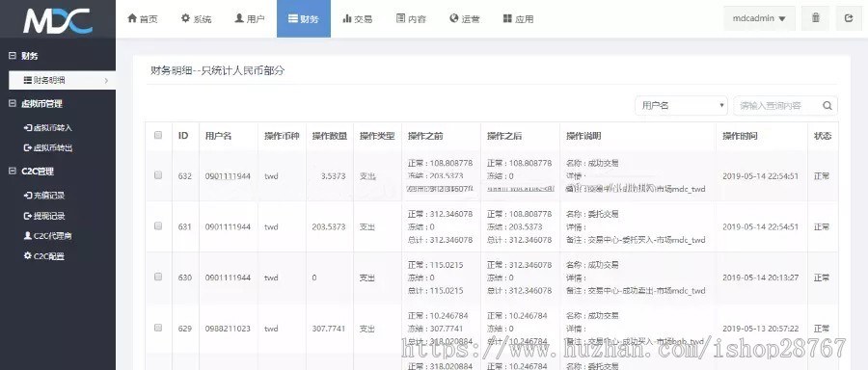Open 虚拟币转入 in the sidebar
This screenshot has height=370, width=868.
click(x=47, y=128)
